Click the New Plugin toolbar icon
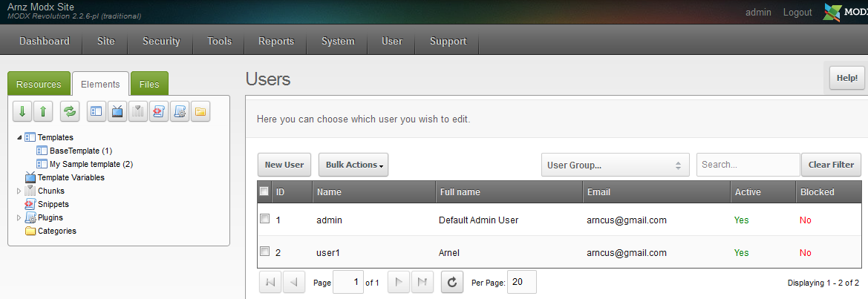868x299 pixels. (179, 112)
